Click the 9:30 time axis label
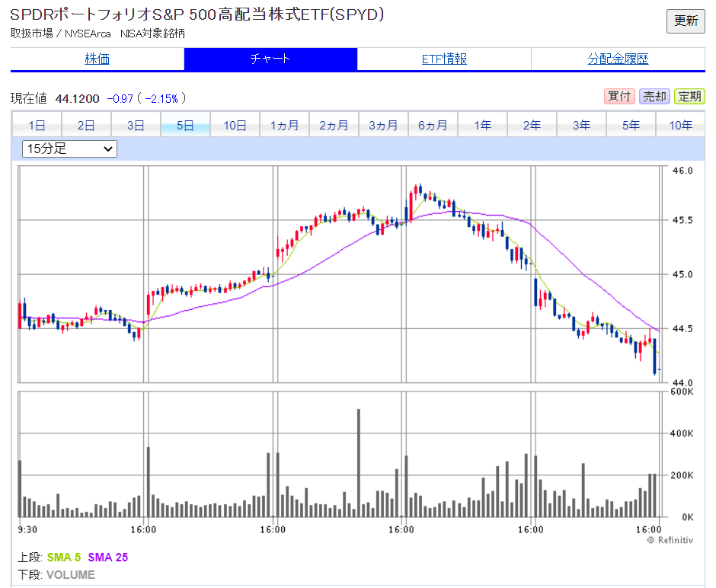 point(27,529)
